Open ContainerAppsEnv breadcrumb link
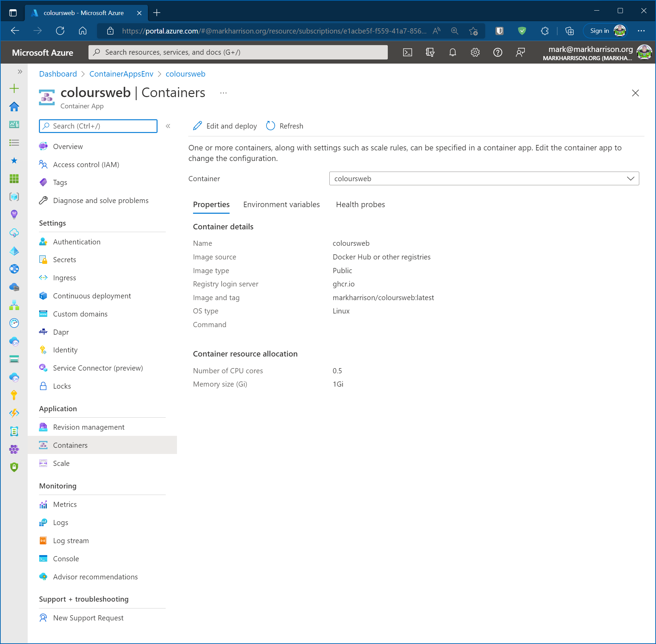This screenshot has height=644, width=656. point(121,74)
